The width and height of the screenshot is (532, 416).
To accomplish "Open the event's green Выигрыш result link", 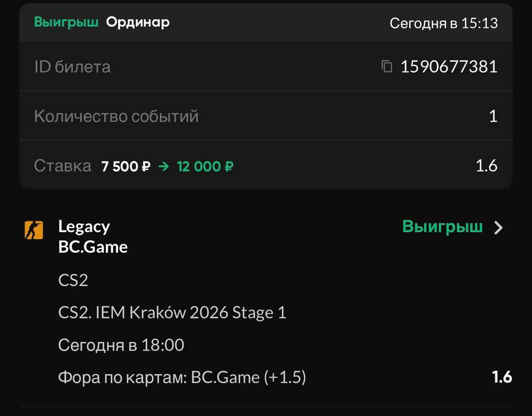I will [442, 227].
